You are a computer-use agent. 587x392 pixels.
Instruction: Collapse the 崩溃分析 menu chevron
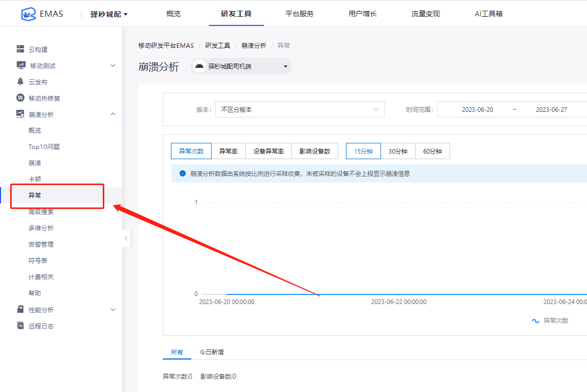pos(113,114)
